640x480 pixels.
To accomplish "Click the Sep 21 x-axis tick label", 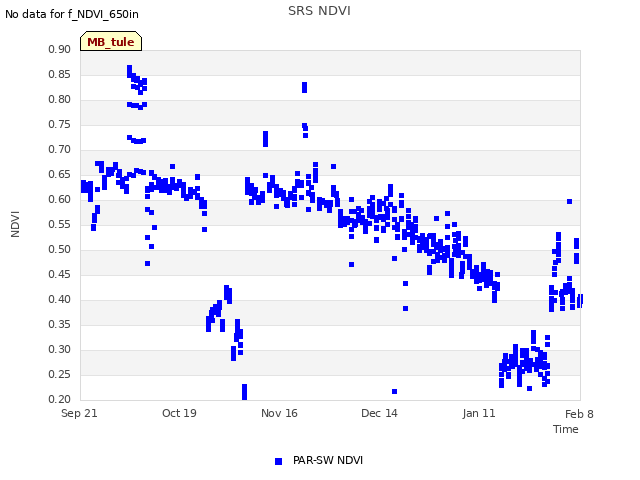I will tap(79, 413).
